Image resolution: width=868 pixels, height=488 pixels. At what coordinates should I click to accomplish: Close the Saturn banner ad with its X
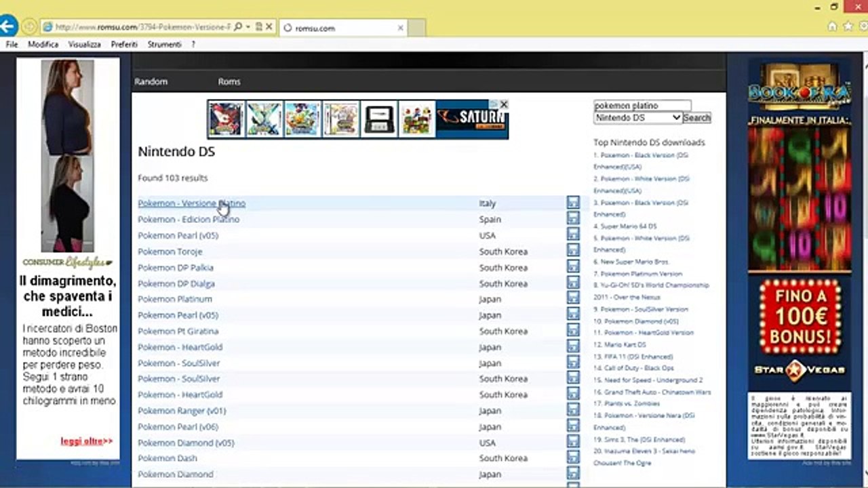click(x=503, y=104)
